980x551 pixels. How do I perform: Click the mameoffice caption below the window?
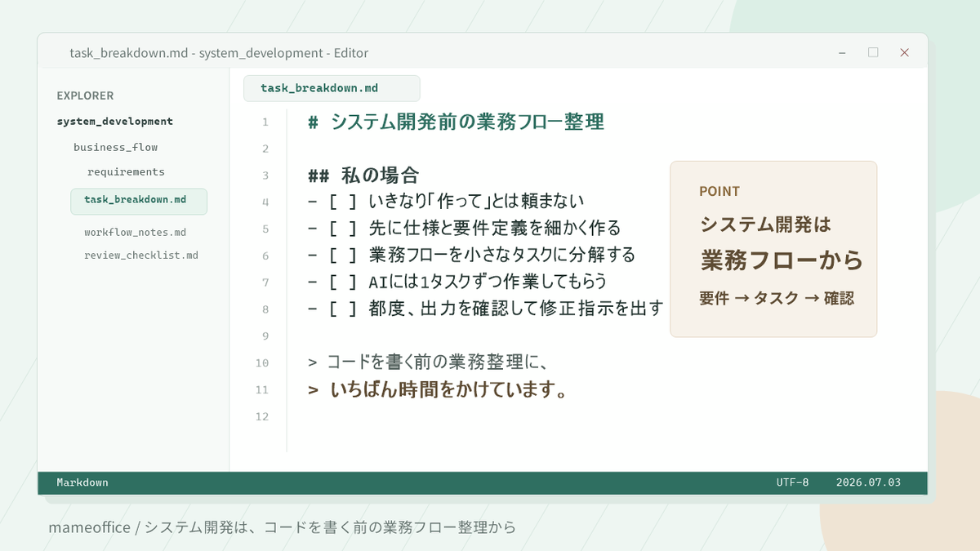click(x=283, y=527)
